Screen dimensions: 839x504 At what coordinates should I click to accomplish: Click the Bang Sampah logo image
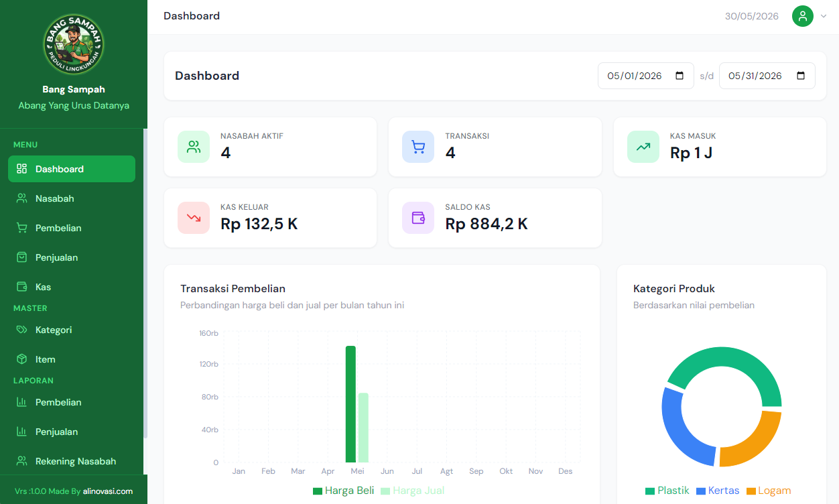point(74,44)
